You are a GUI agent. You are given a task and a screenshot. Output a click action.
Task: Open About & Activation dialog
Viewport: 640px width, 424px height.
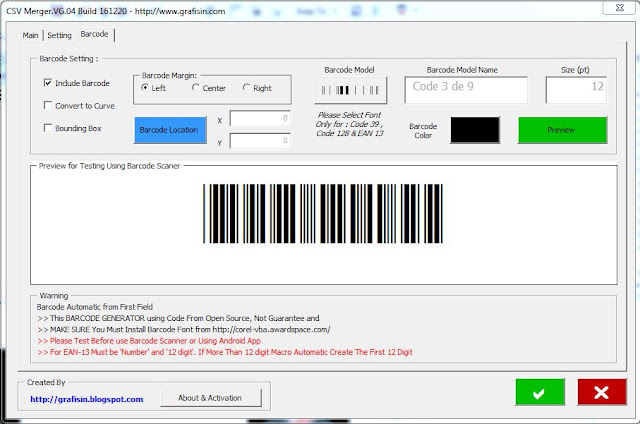click(x=211, y=397)
